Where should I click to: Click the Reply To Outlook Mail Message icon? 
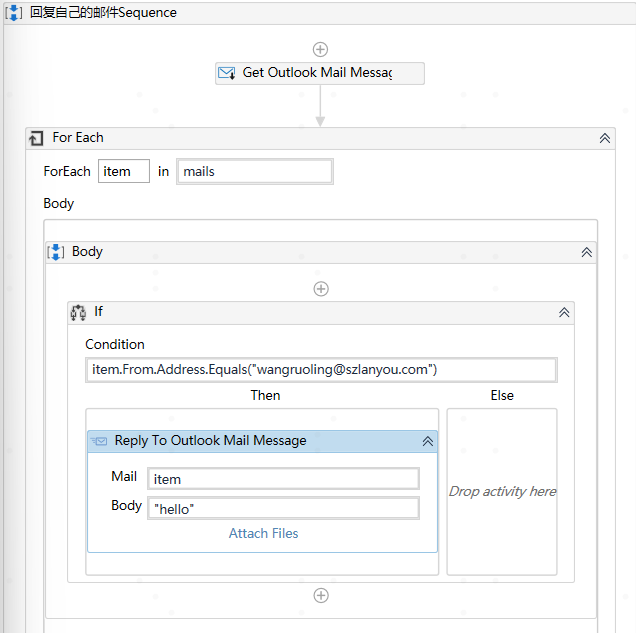[x=99, y=441]
